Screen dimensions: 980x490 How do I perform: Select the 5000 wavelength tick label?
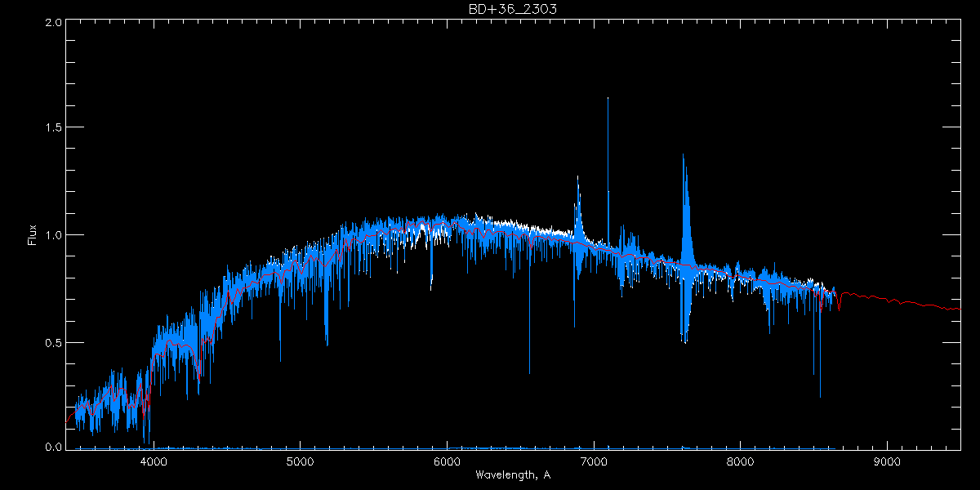click(x=300, y=460)
